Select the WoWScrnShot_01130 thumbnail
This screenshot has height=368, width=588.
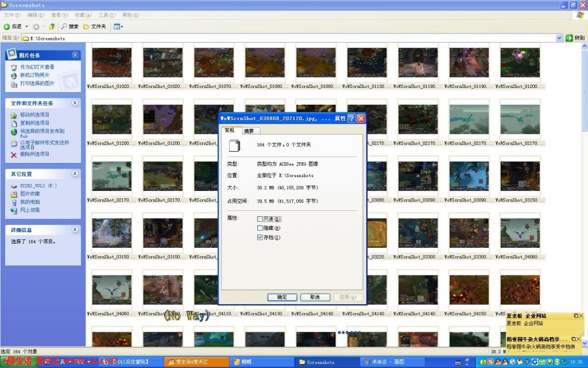367,63
